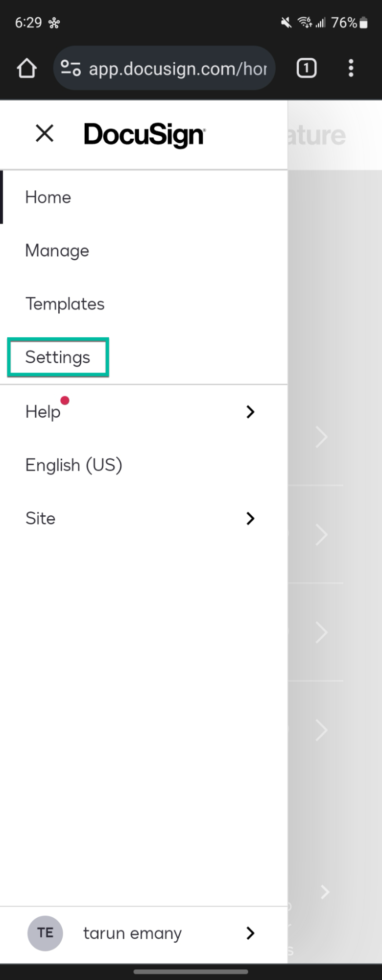
Task: Select Home in the navigation menu
Action: (48, 197)
